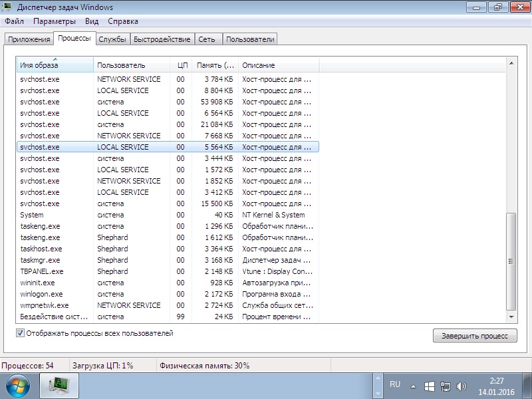Show hidden tray icons arrow
The height and width of the screenshot is (399, 532).
point(413,386)
